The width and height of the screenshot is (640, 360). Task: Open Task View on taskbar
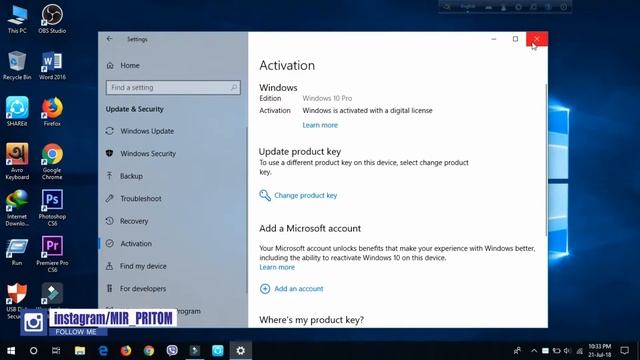coord(56,351)
